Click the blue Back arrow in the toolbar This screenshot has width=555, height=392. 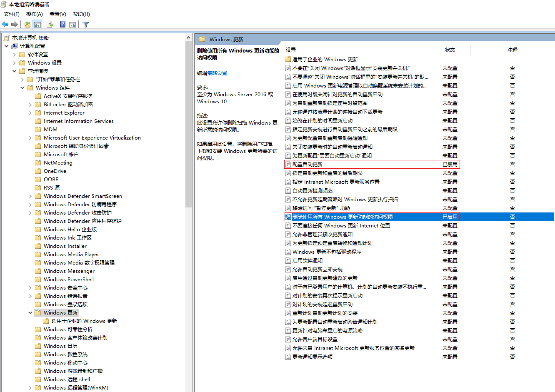(x=5, y=25)
